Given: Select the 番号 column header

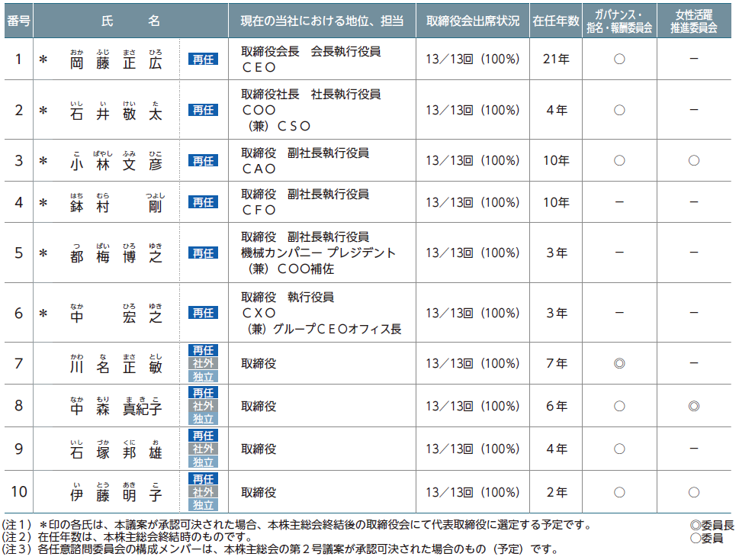Looking at the screenshot, I should (x=18, y=21).
